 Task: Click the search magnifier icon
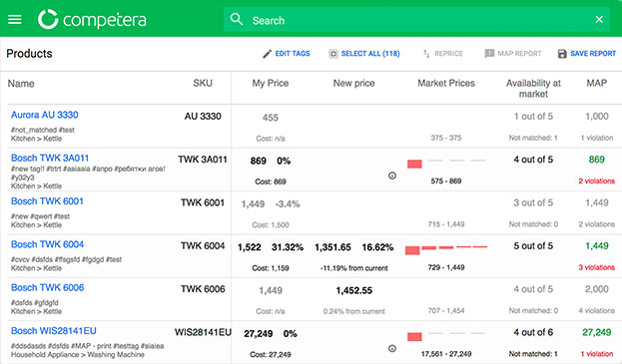tap(237, 19)
